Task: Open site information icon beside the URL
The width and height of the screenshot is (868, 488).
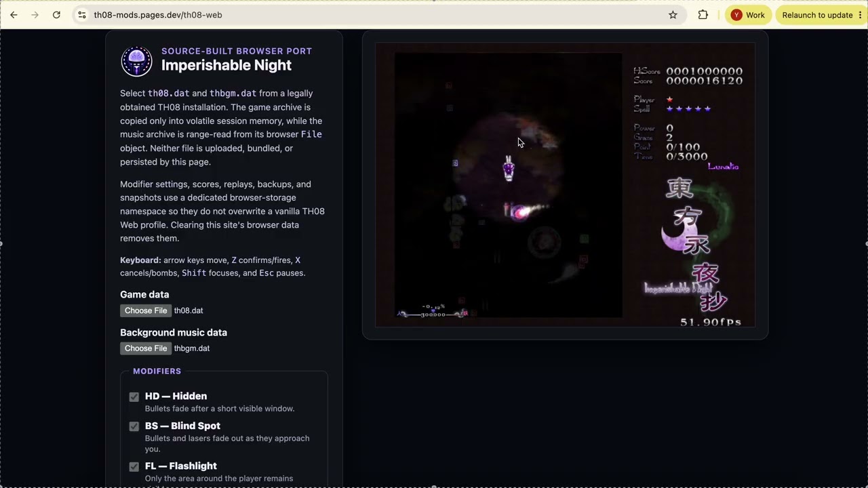Action: coord(82,15)
